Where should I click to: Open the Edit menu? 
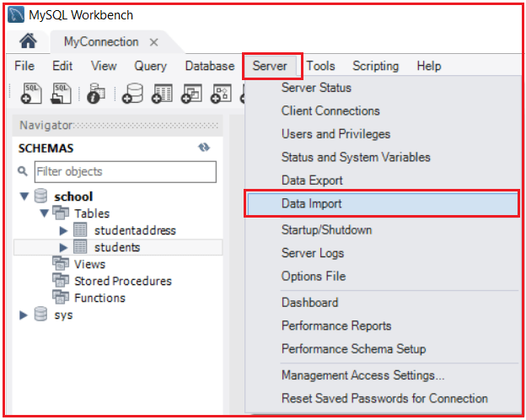coord(62,66)
